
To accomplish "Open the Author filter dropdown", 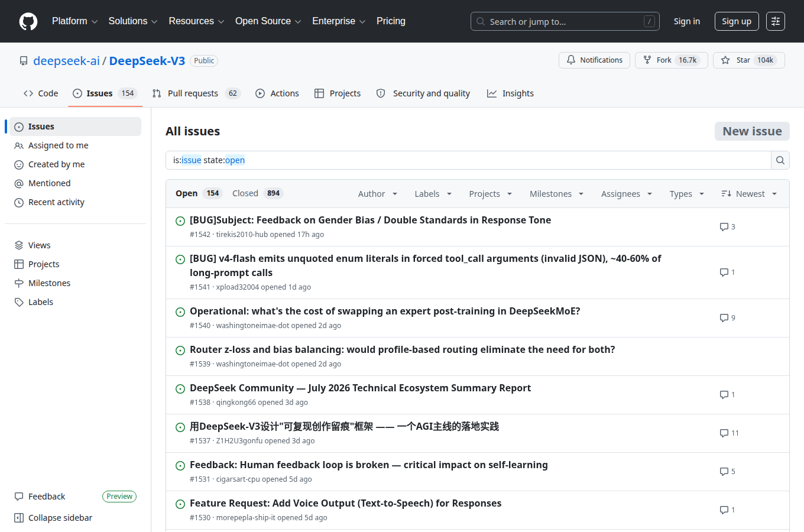I will click(x=378, y=194).
